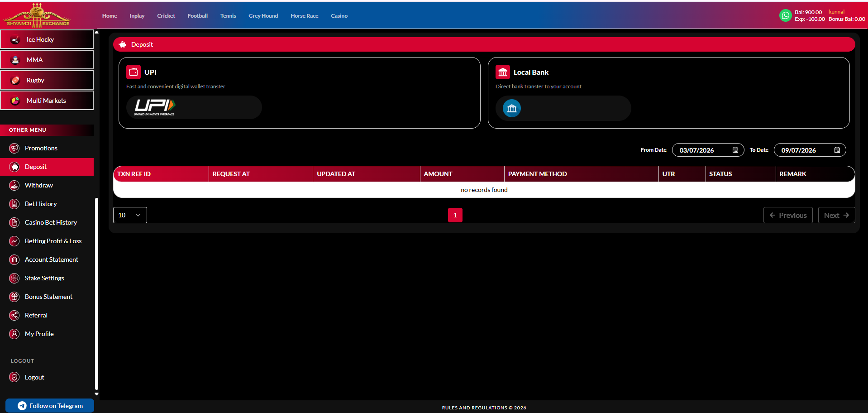Click the Stake Settings gear icon
Screen dimensions: 868x413
(14, 278)
